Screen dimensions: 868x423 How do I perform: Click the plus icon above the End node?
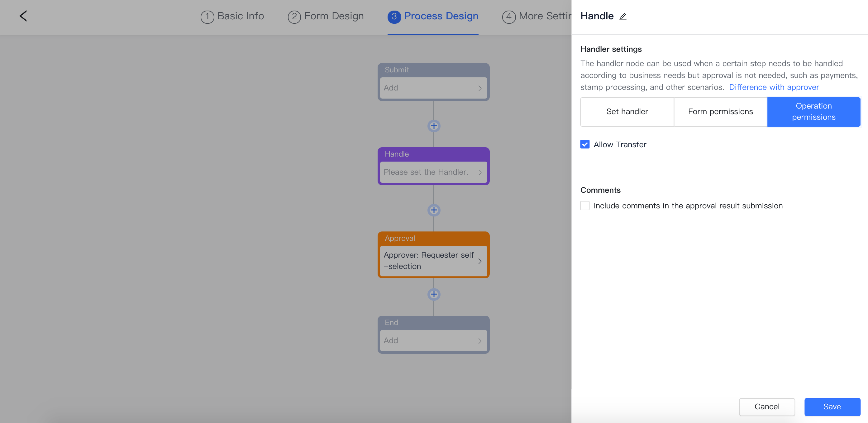[434, 294]
